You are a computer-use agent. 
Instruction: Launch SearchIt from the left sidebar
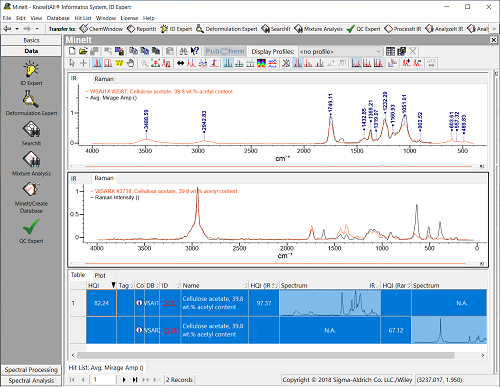coord(31,133)
